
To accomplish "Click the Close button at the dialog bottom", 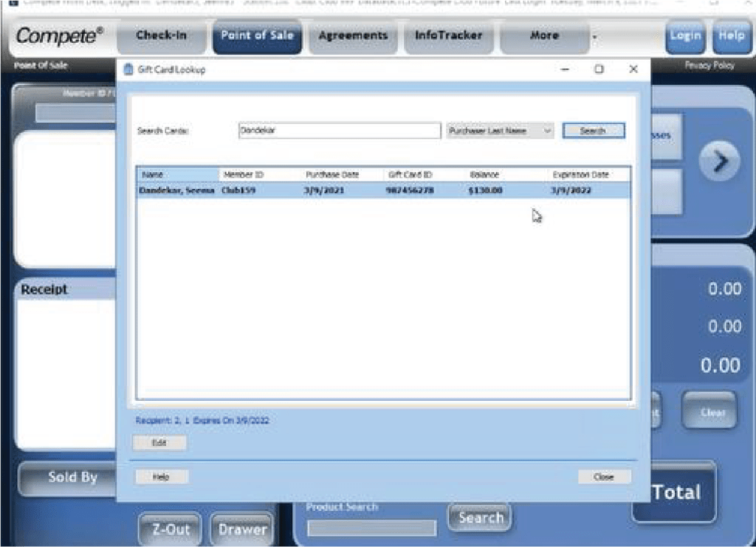I will 604,477.
